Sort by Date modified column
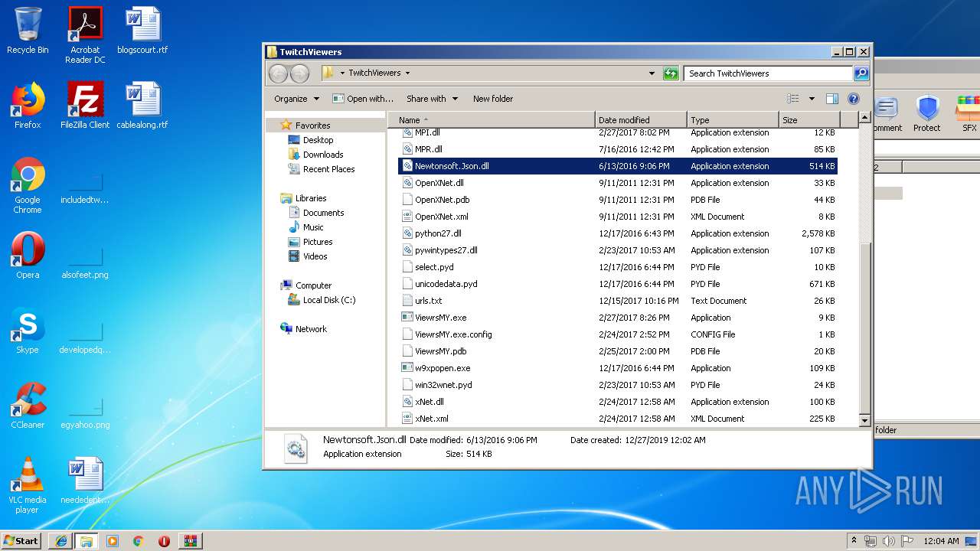980x551 pixels. (x=641, y=120)
